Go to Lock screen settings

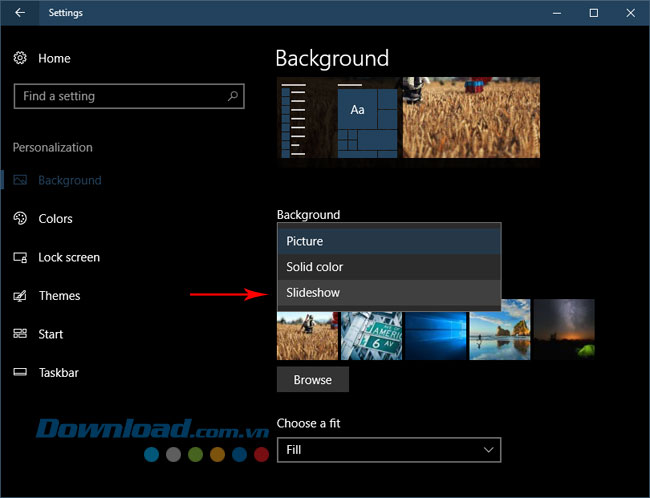69,258
